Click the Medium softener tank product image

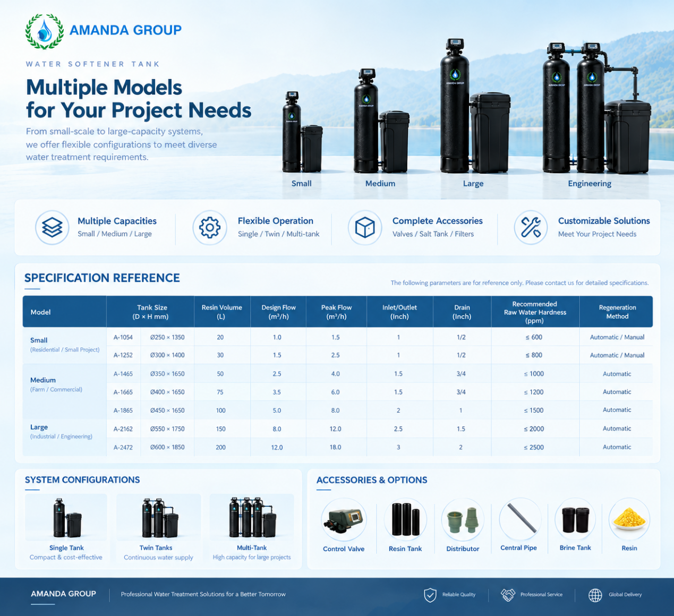(381, 121)
